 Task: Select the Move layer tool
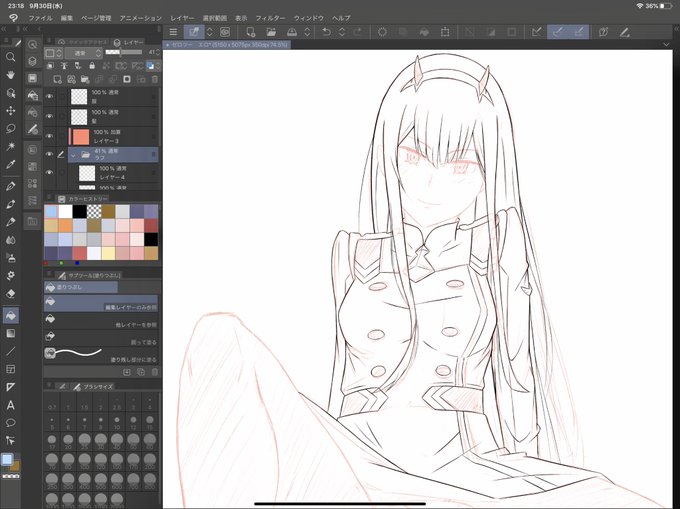pos(10,111)
